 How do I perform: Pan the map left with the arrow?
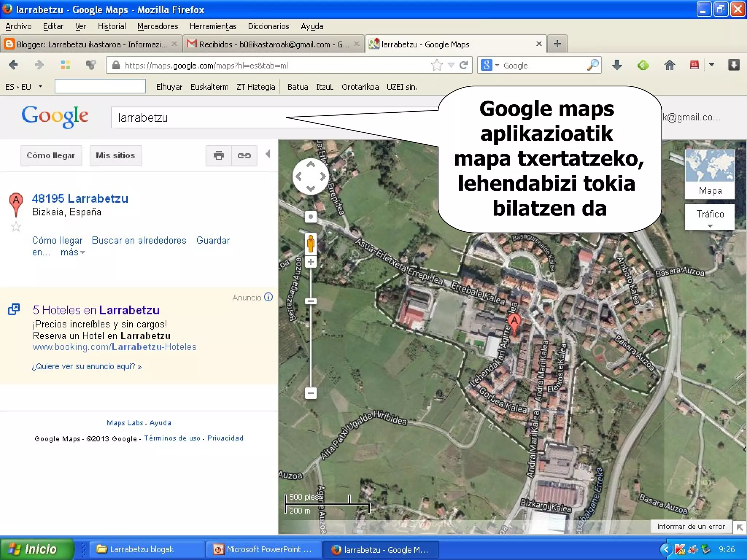point(299,177)
